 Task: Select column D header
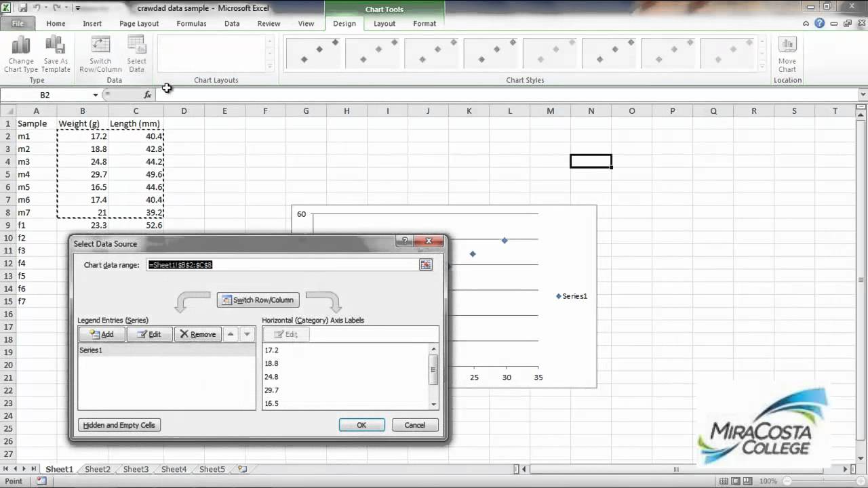[184, 111]
